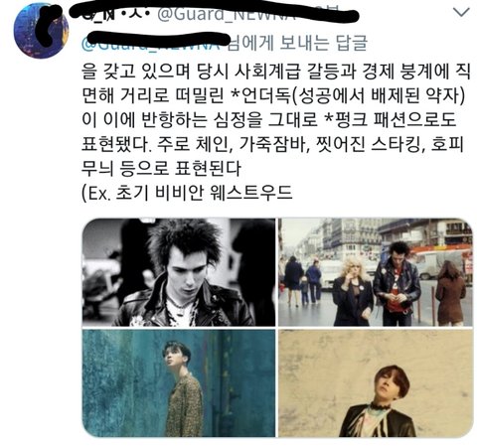The width and height of the screenshot is (477, 448).
Task: Open the street couple walking photo
Action: 376,272
